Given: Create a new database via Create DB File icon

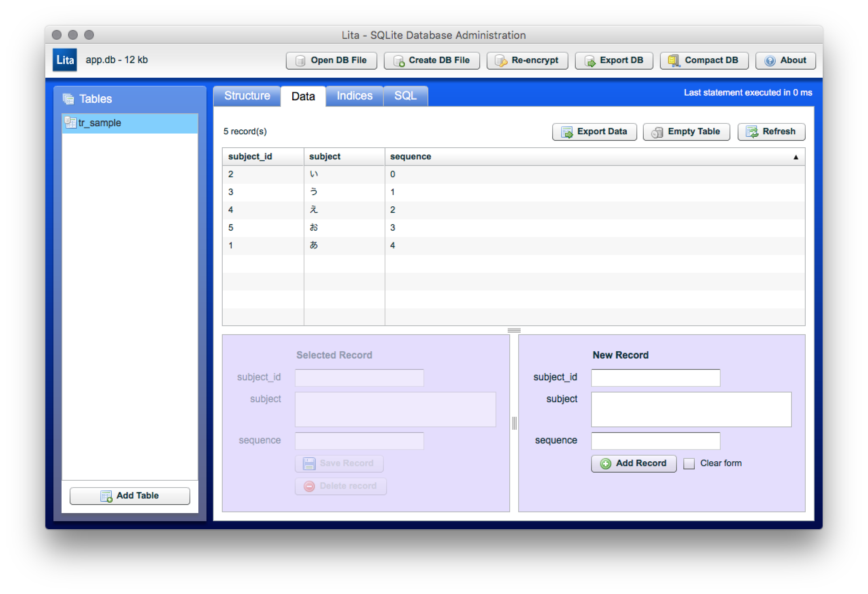Looking at the screenshot, I should tap(400, 61).
